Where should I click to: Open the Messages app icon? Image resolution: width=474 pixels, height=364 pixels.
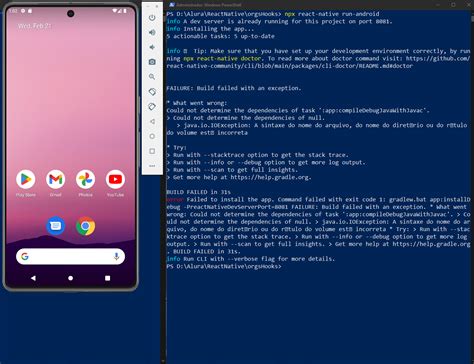point(55,226)
